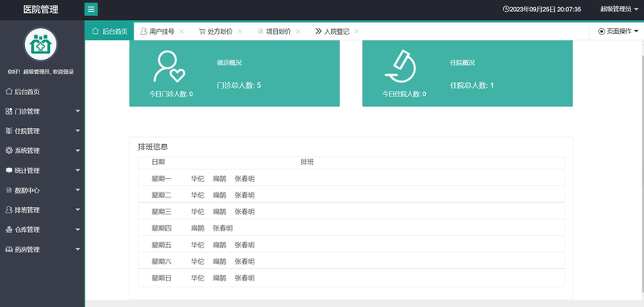This screenshot has width=644, height=307.
Task: Click the 星期一 schedule row
Action: coord(351,178)
